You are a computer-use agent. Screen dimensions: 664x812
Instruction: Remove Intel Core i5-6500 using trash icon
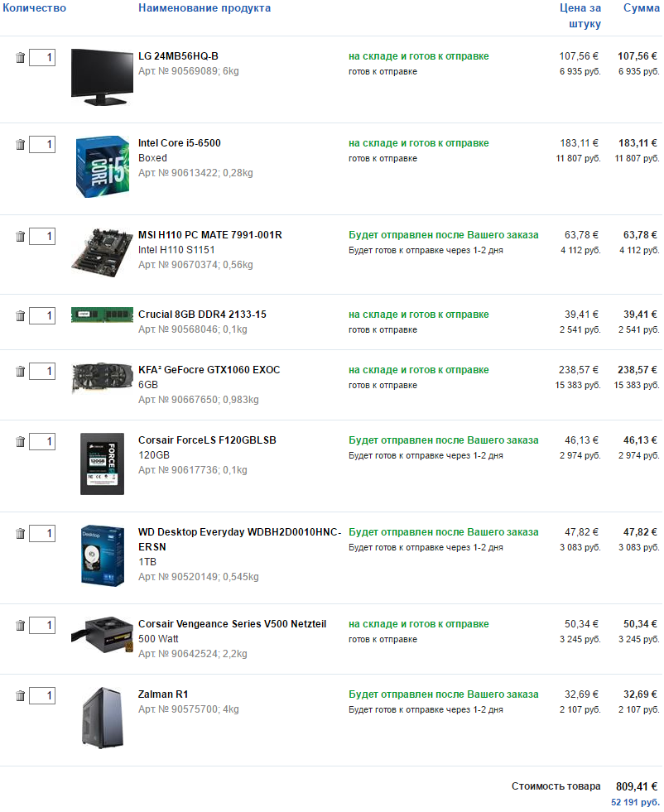click(21, 145)
